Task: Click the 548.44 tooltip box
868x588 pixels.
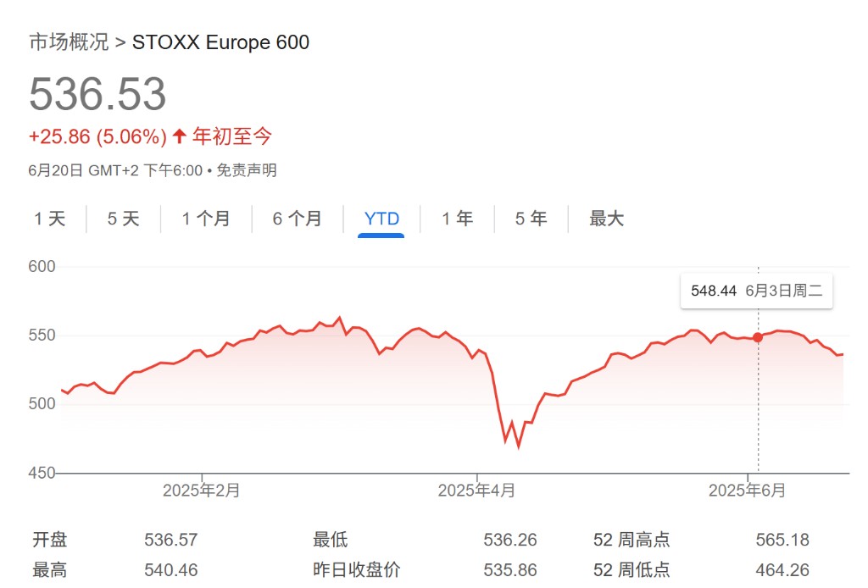Action: (757, 291)
